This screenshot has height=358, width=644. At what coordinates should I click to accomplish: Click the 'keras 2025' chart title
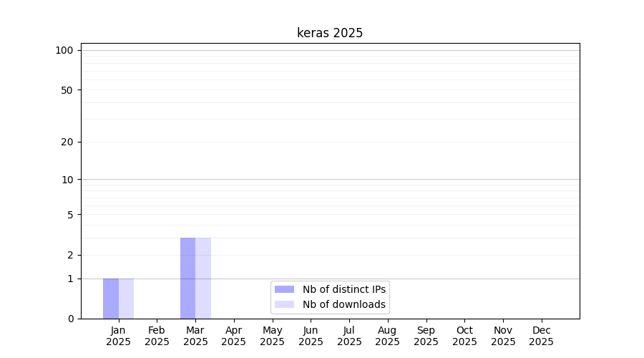(330, 33)
